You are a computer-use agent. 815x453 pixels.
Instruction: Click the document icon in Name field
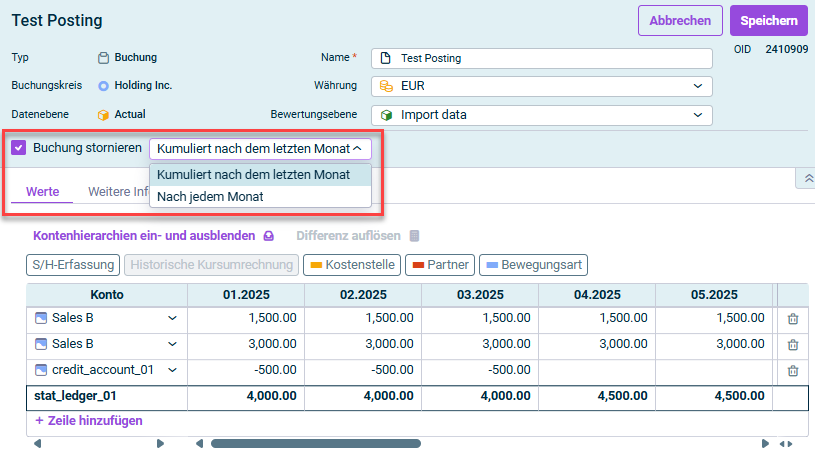click(385, 58)
